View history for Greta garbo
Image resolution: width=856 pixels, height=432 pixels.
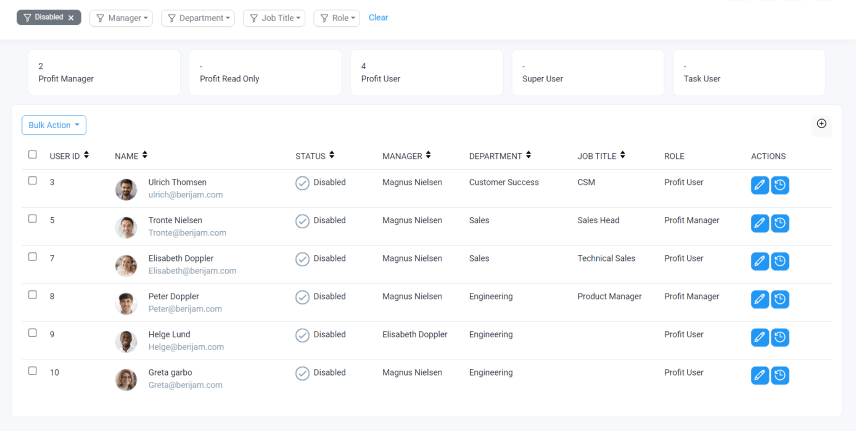point(780,376)
